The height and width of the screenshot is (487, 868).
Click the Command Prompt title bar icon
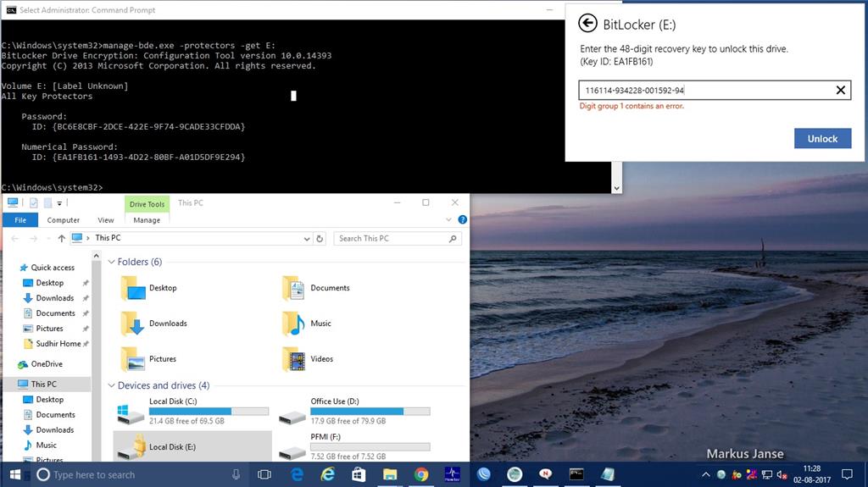coord(11,10)
